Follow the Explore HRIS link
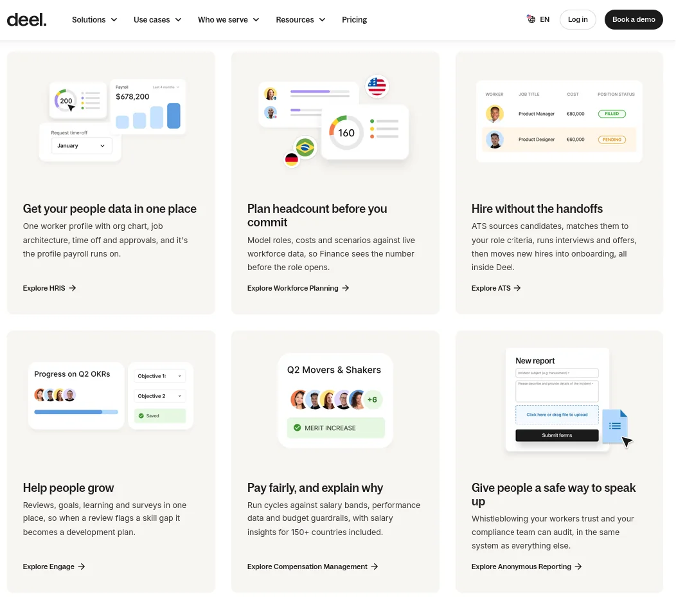 [x=49, y=287]
